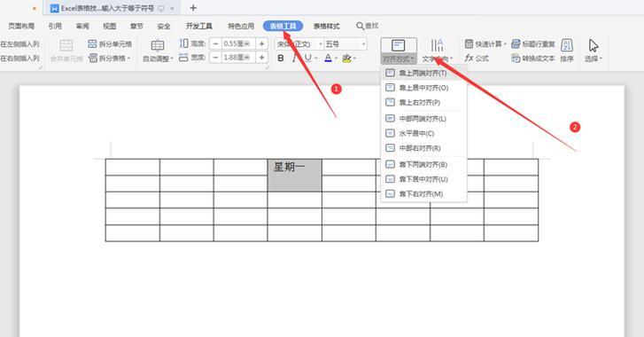644x337 pixels.
Task: Click 标题行重复 button
Action: [533, 44]
